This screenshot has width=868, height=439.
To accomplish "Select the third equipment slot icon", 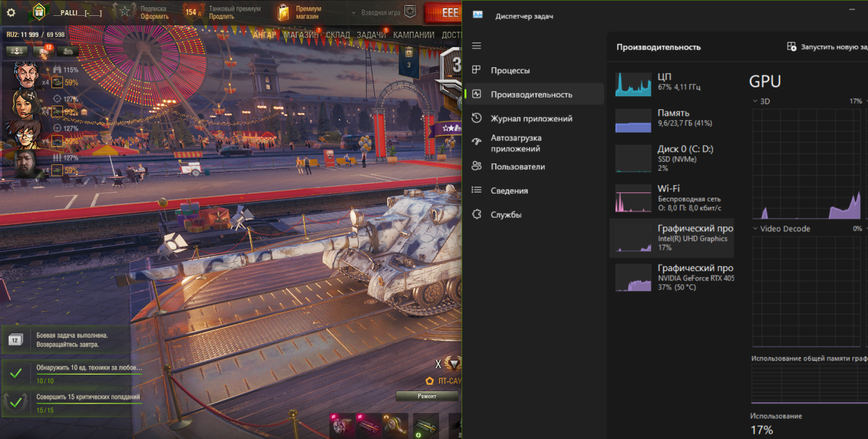I will [393, 425].
